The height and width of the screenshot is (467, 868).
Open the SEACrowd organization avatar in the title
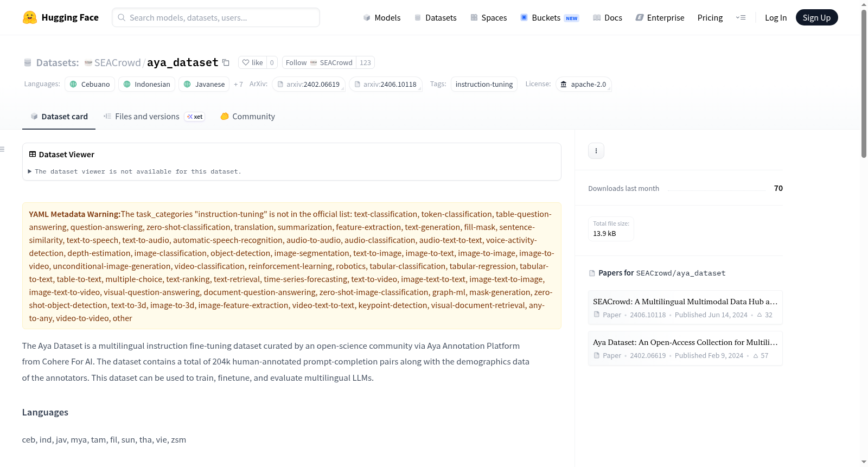(88, 63)
